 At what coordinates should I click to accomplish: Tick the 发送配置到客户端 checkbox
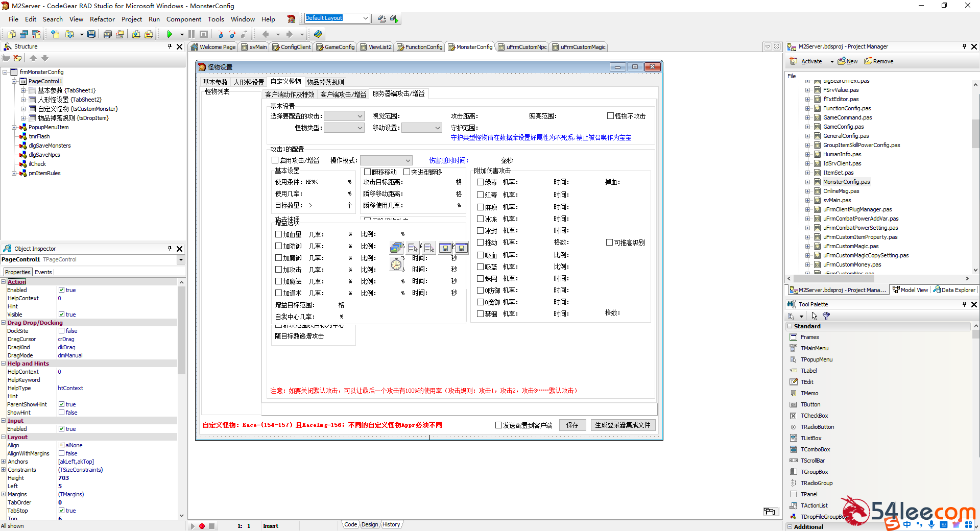pos(498,425)
